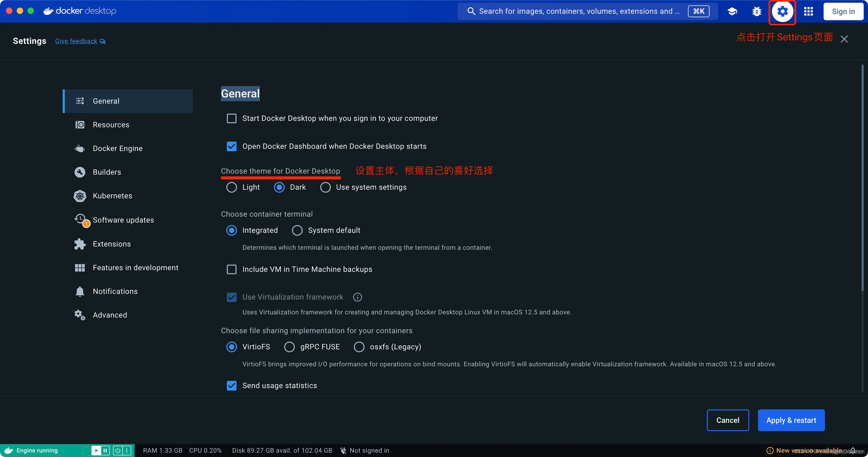This screenshot has height=457, width=868.
Task: Select the Light theme radio button
Action: point(231,187)
